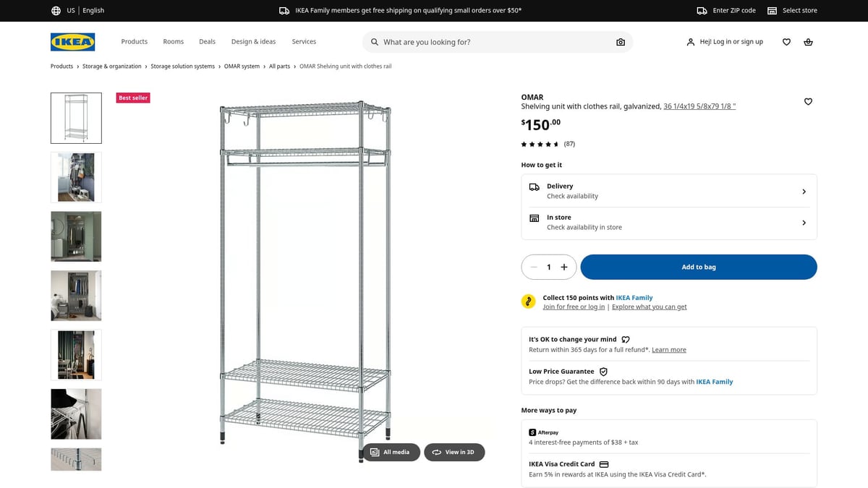The height and width of the screenshot is (488, 868).
Task: Save product by toggling the heart icon
Action: (x=808, y=102)
